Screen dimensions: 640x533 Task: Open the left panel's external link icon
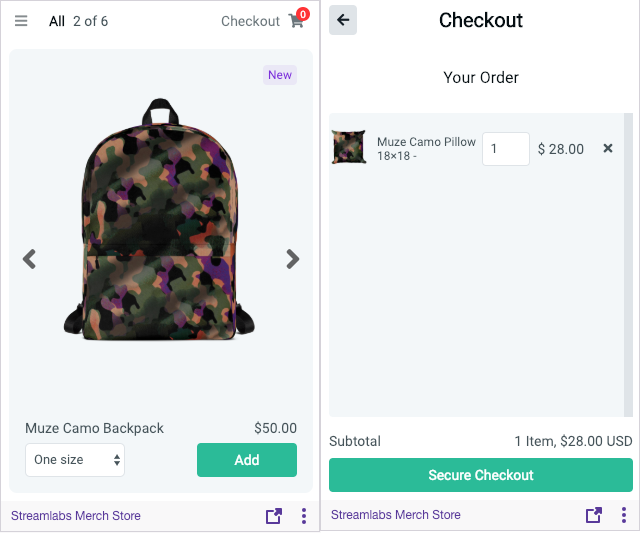pyautogui.click(x=273, y=516)
